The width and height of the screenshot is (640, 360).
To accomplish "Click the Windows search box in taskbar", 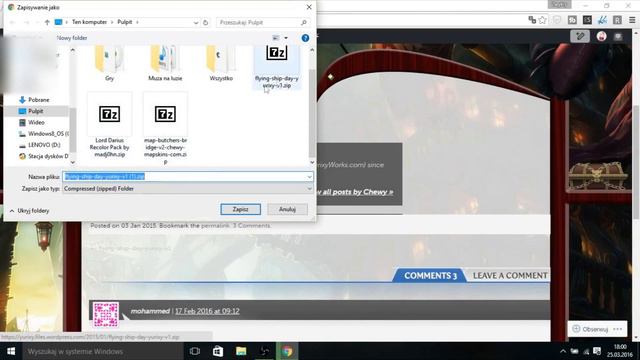I will point(102,351).
